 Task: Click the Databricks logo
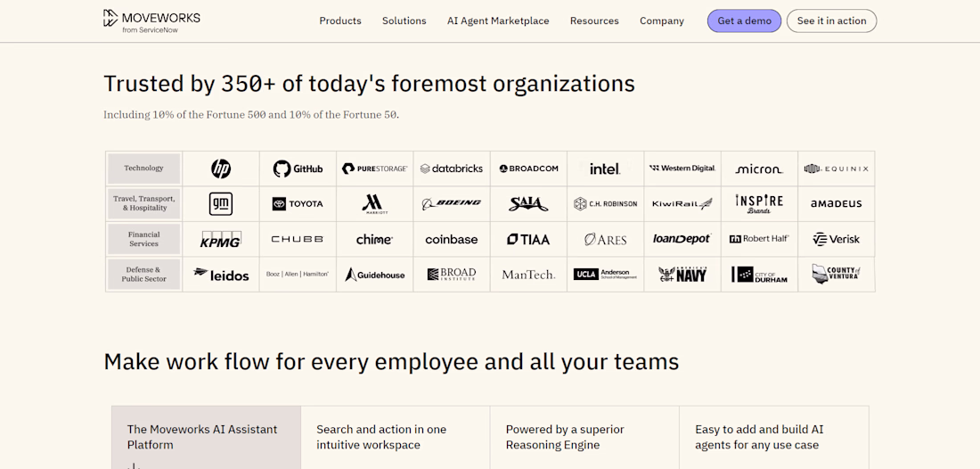point(451,169)
